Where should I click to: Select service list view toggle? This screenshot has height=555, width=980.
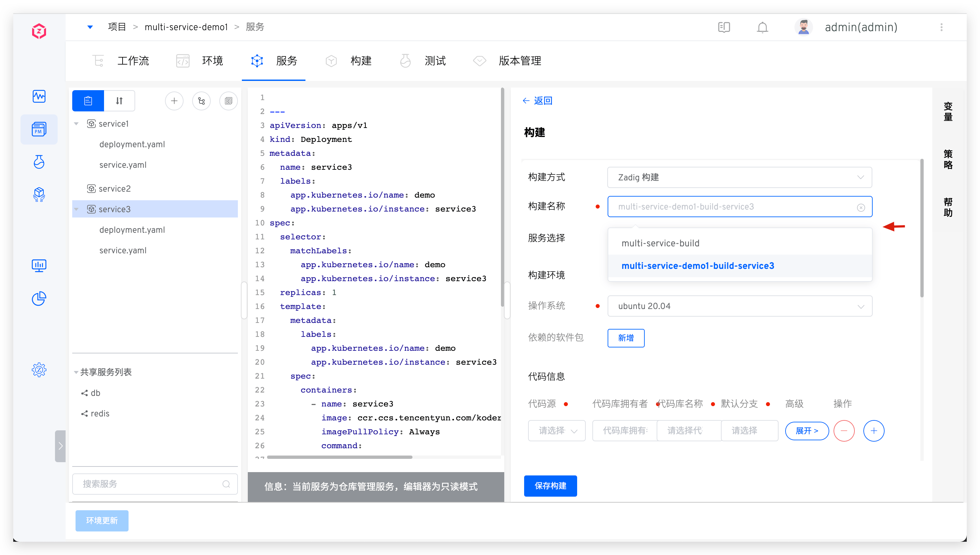coord(88,101)
